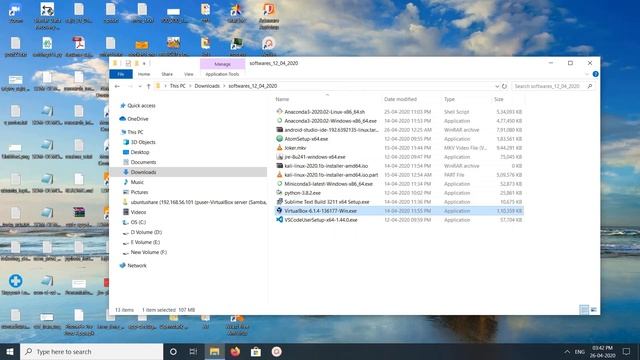Refresh the current folder view
The width and height of the screenshot is (640, 360).
tap(504, 86)
